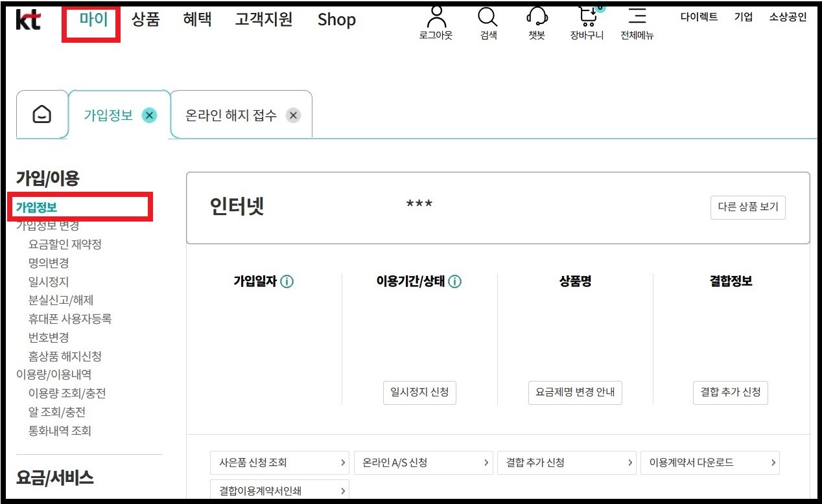The width and height of the screenshot is (822, 504).
Task: Select 이용량/이용내역 in the sidebar
Action: (54, 374)
